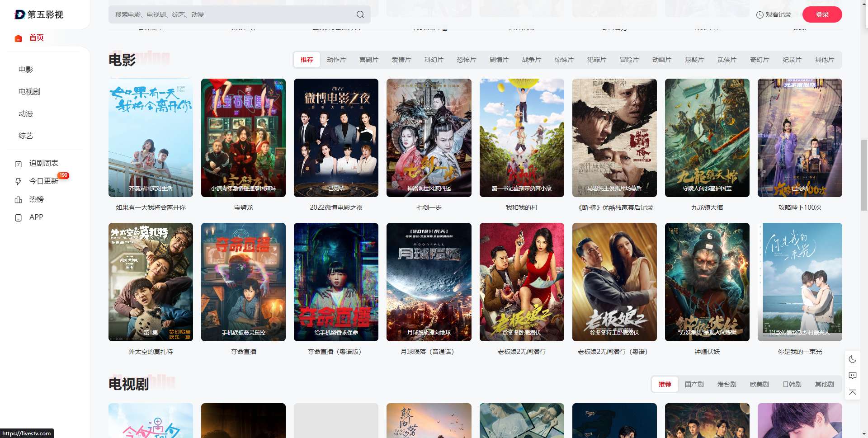Open the APP download icon
The image size is (868, 438).
pos(19,217)
